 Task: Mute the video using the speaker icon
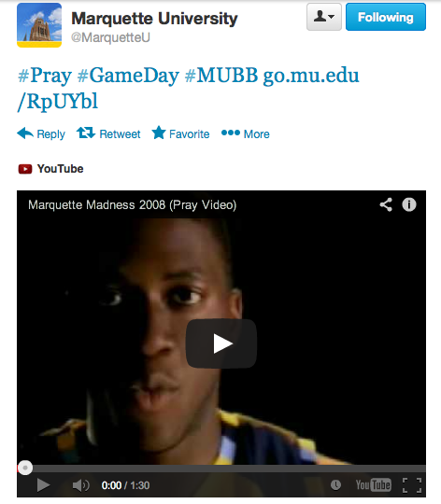[80, 485]
